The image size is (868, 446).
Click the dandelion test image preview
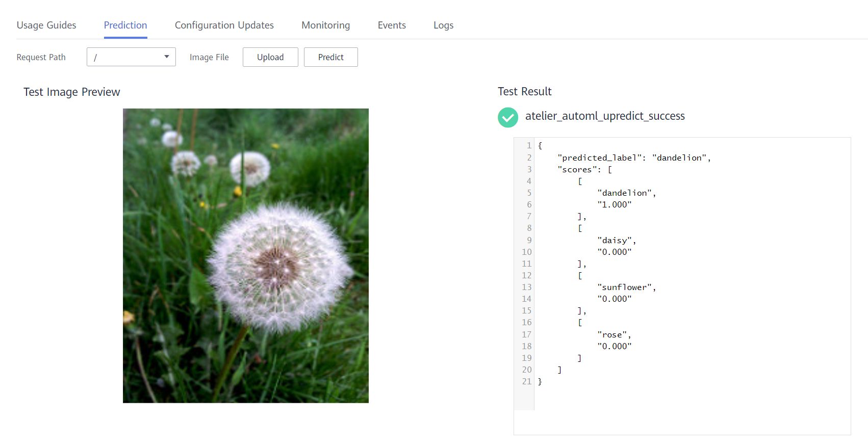pyautogui.click(x=245, y=255)
